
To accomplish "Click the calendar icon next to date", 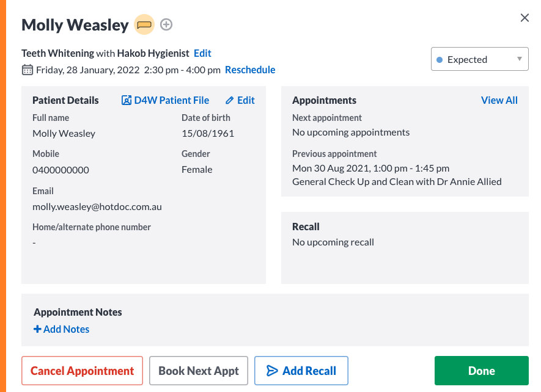I will [28, 70].
